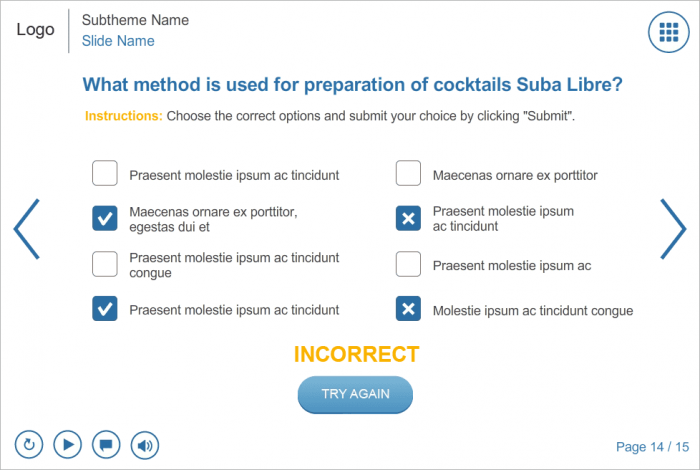Open the comments speech bubble icon

pyautogui.click(x=106, y=444)
